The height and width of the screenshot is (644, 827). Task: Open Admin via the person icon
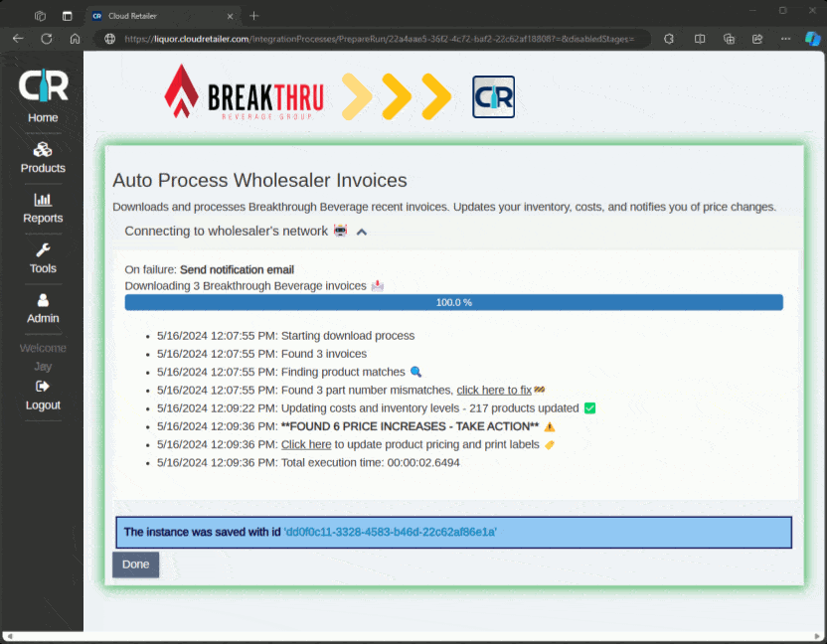(43, 300)
